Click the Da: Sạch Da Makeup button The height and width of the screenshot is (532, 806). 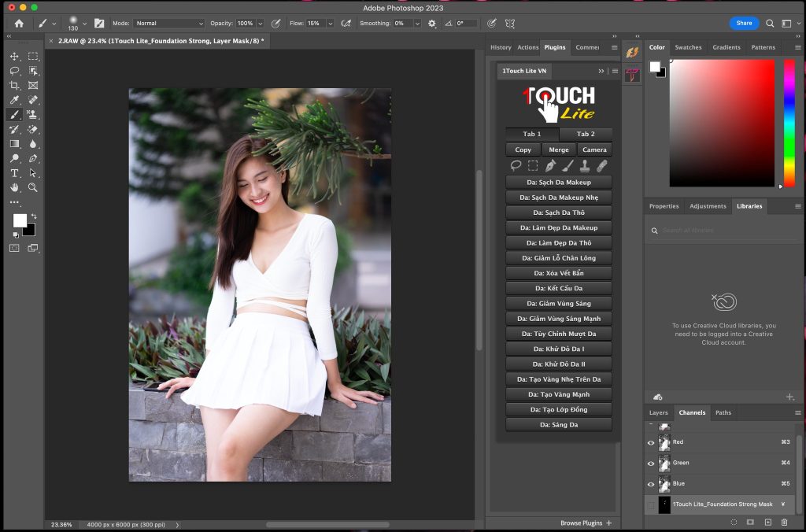[558, 183]
